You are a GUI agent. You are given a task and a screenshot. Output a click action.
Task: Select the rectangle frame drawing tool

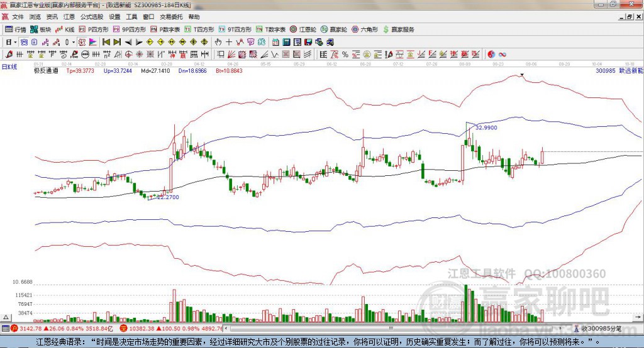221,55
